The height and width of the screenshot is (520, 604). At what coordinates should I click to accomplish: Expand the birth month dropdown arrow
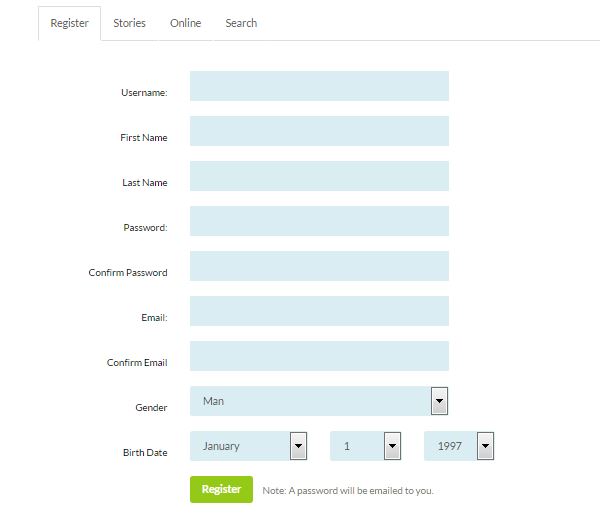(x=299, y=446)
